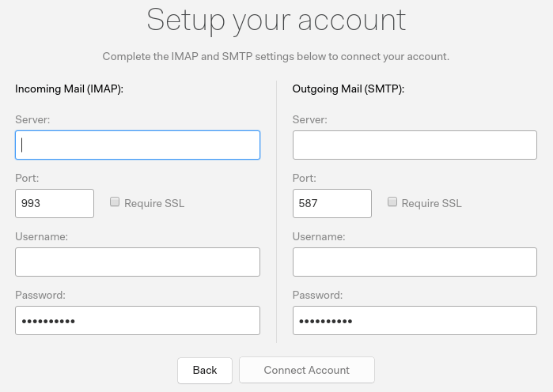Click the Connect Account button
The image size is (553, 392).
[307, 370]
